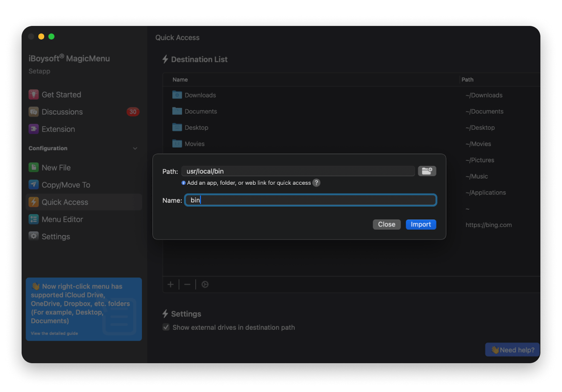Select Copy/Move To in the sidebar
The width and height of the screenshot is (562, 392).
point(66,185)
